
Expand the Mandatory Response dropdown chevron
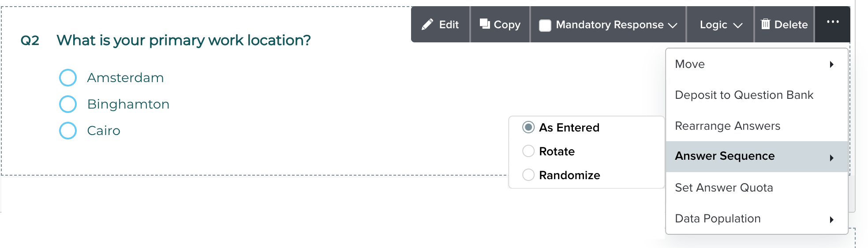(x=673, y=25)
